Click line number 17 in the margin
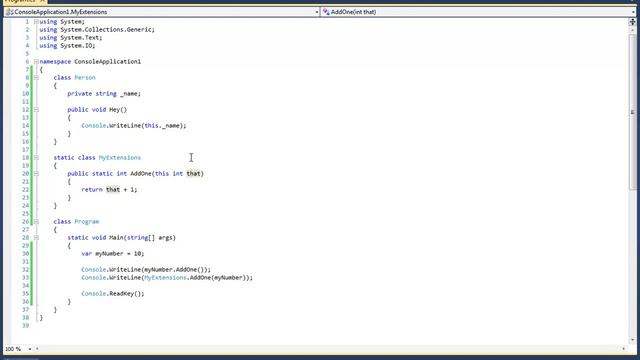The height and width of the screenshot is (360, 640). 25,149
